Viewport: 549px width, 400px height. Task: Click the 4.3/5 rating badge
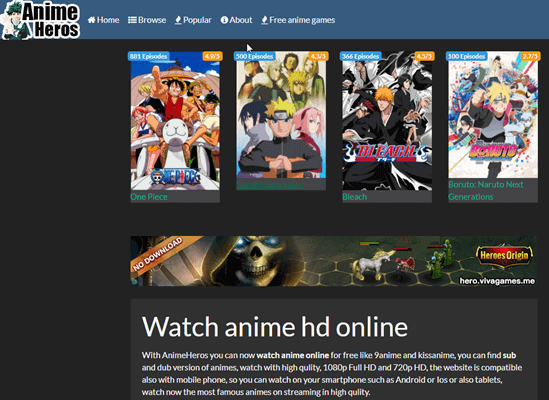(319, 56)
